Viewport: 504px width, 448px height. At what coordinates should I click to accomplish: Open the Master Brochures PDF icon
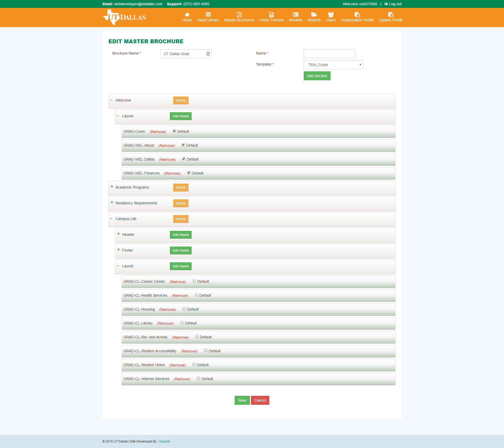tap(239, 15)
